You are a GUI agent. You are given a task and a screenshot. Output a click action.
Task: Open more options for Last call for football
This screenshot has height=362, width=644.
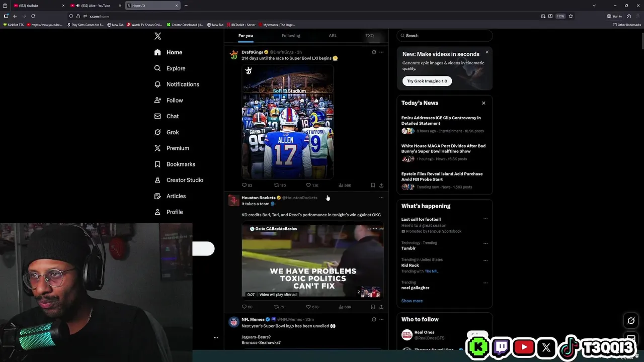coord(486,219)
